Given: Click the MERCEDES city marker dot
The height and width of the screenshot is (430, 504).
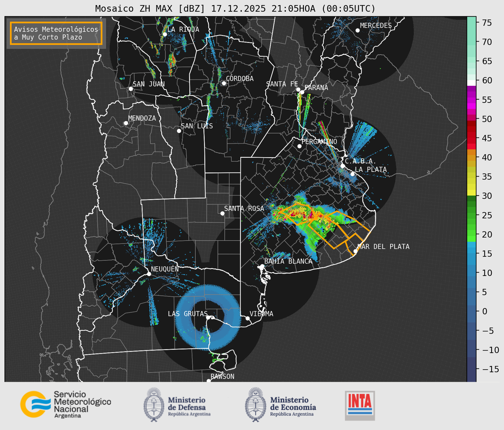Looking at the screenshot, I should point(357,31).
